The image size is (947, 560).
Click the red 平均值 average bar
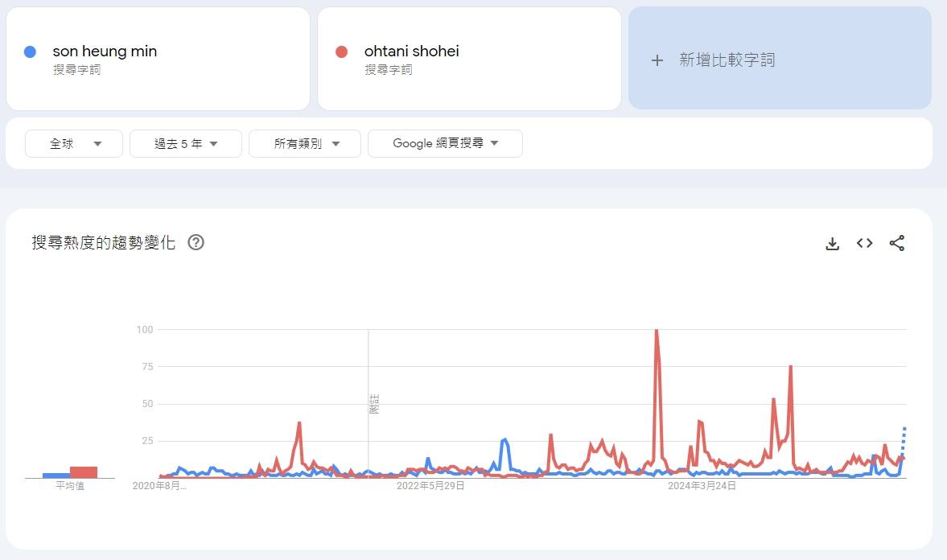[x=84, y=472]
